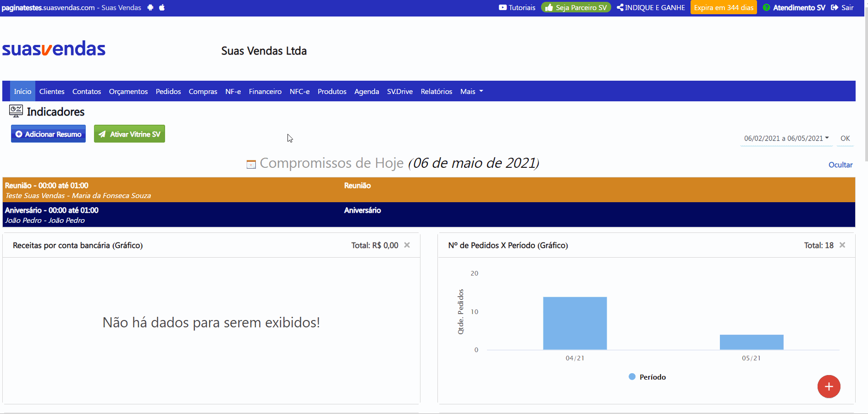The height and width of the screenshot is (414, 868).
Task: Click Ativar Vitrine SV button
Action: click(x=129, y=134)
